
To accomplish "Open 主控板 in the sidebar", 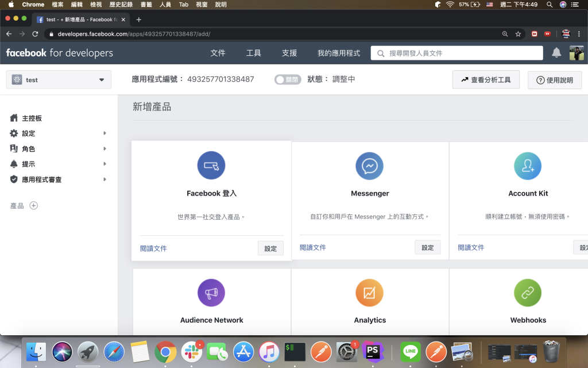I will coord(32,118).
